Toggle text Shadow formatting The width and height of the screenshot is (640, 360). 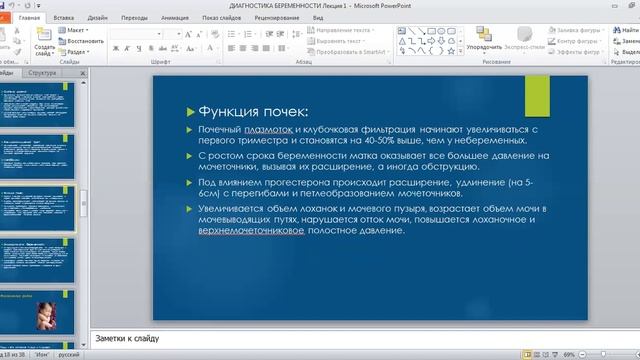(151, 49)
